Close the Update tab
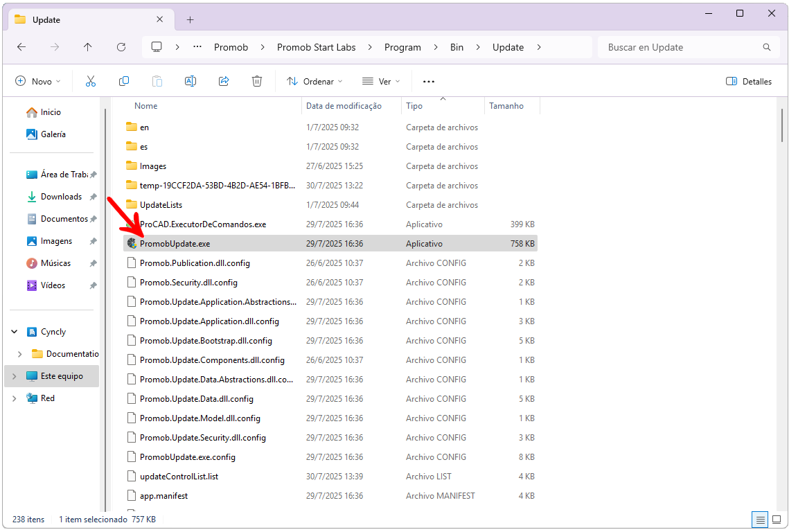The height and width of the screenshot is (532, 789). 159,19
